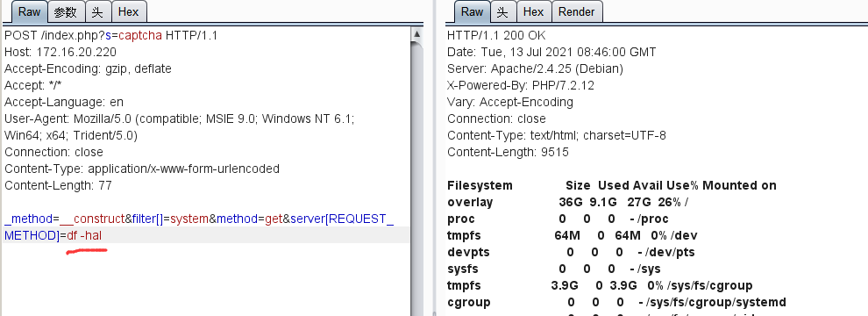Click the tmpfs /dev row
The height and width of the screenshot is (316, 868).
pyautogui.click(x=573, y=235)
